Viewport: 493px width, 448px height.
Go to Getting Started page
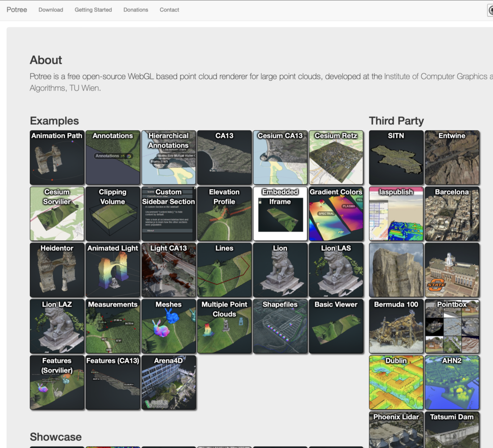[93, 10]
